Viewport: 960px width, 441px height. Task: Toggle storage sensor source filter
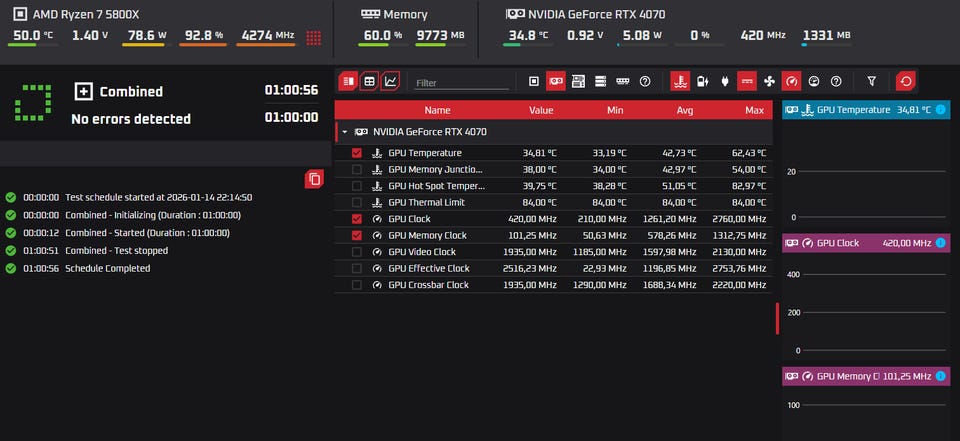[x=600, y=81]
